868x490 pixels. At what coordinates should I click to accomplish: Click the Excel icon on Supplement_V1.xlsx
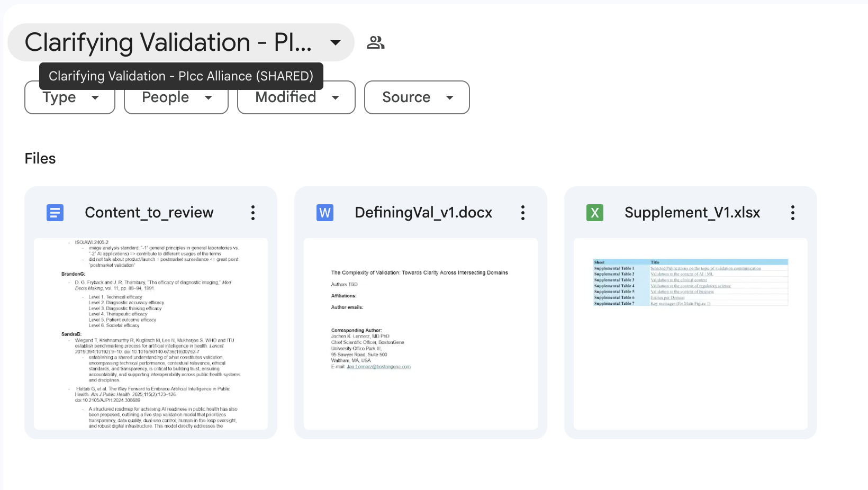pos(595,212)
